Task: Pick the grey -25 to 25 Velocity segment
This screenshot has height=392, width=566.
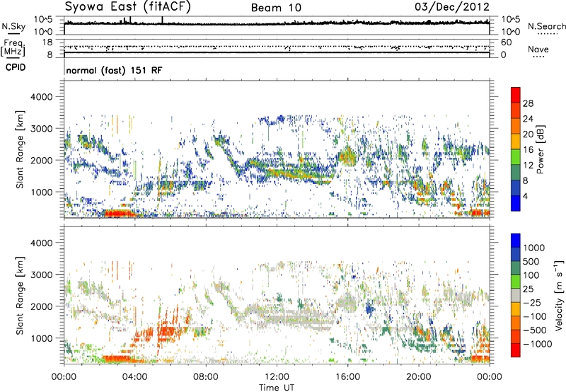Action: [516, 296]
